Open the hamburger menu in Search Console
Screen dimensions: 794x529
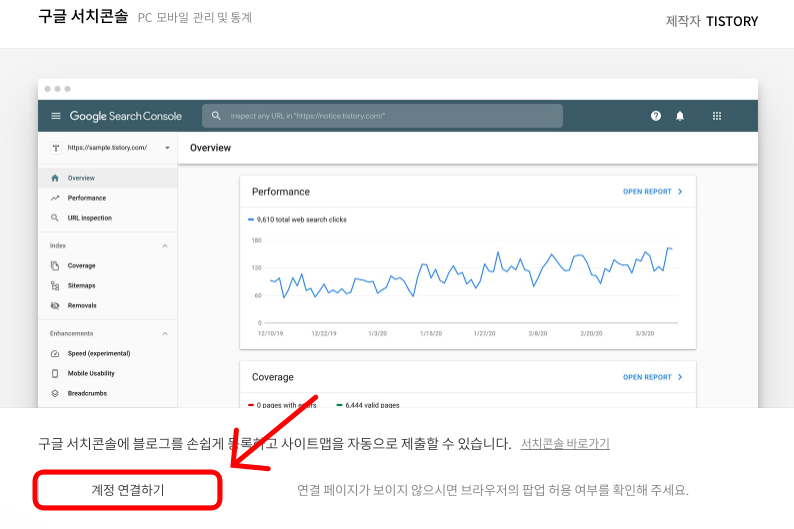56,116
